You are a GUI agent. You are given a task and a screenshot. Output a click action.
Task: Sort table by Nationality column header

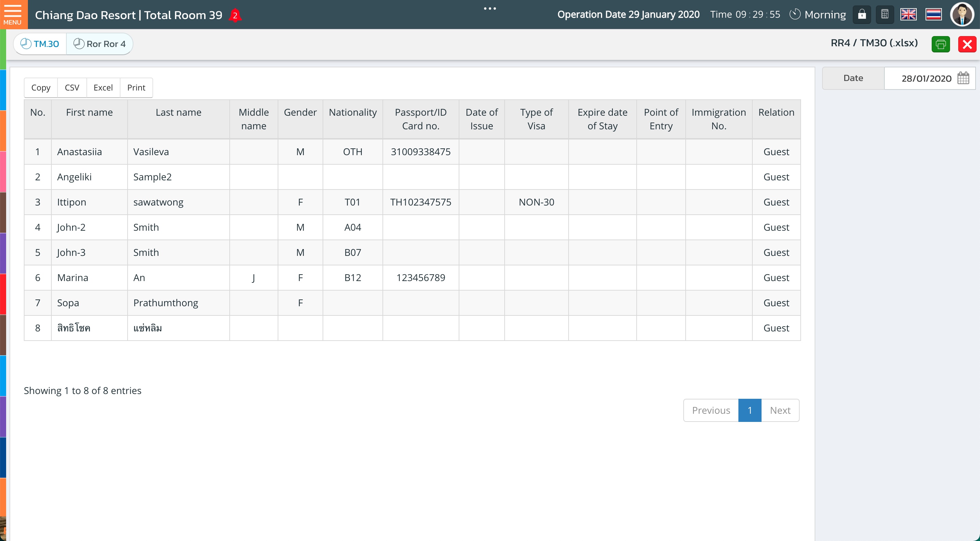pyautogui.click(x=352, y=113)
